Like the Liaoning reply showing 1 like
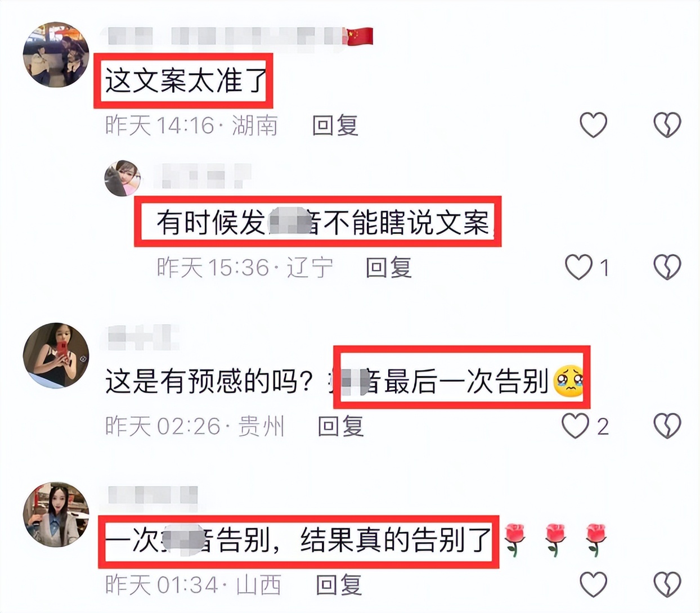The height and width of the screenshot is (613, 700). tap(579, 267)
